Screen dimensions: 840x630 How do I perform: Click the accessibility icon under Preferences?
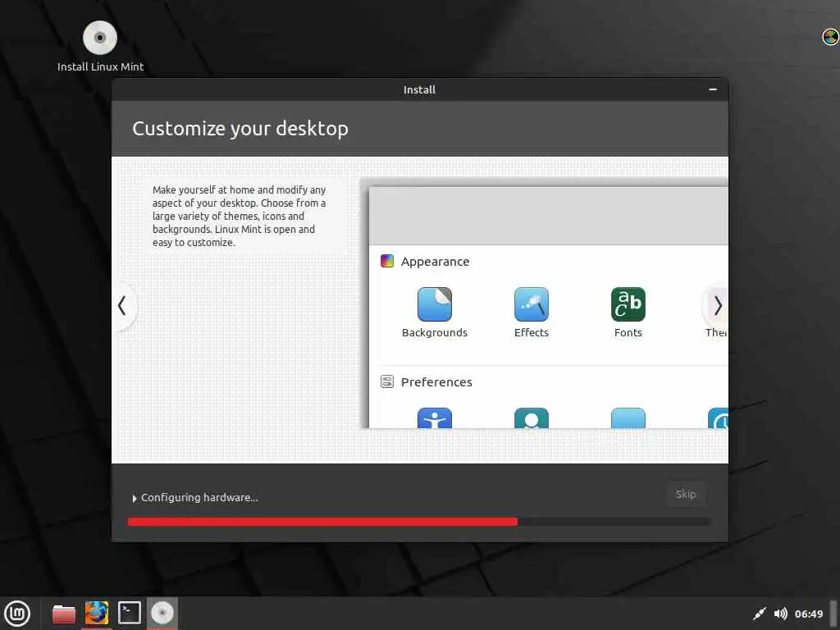point(435,418)
